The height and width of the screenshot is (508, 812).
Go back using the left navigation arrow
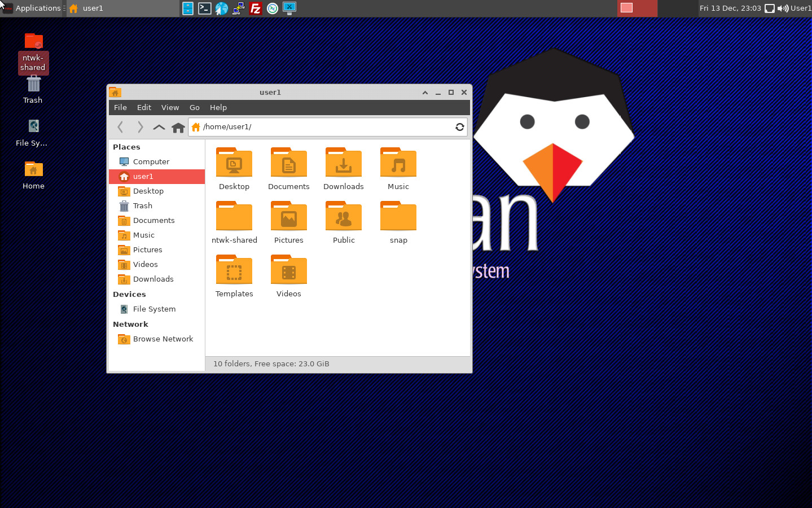click(x=120, y=127)
